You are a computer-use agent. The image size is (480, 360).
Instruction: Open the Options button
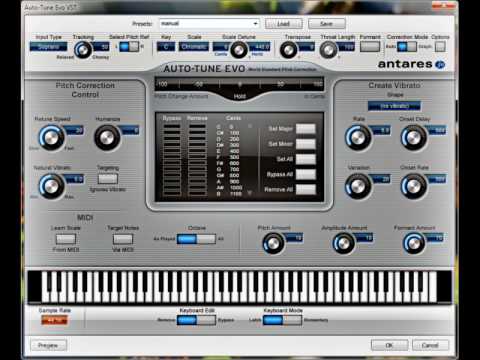coord(440,47)
